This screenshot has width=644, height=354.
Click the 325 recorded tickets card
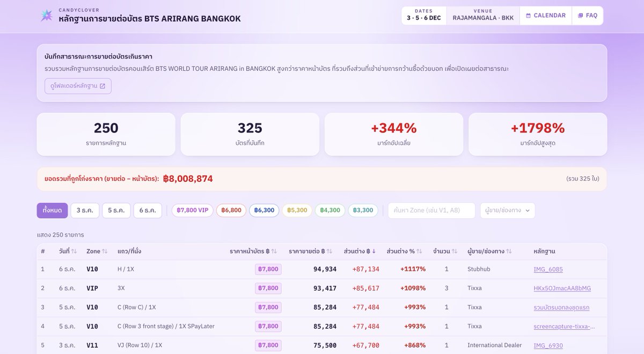coord(250,134)
